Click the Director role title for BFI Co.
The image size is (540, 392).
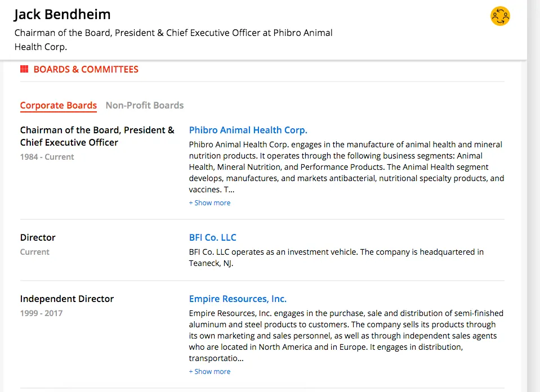pos(38,237)
